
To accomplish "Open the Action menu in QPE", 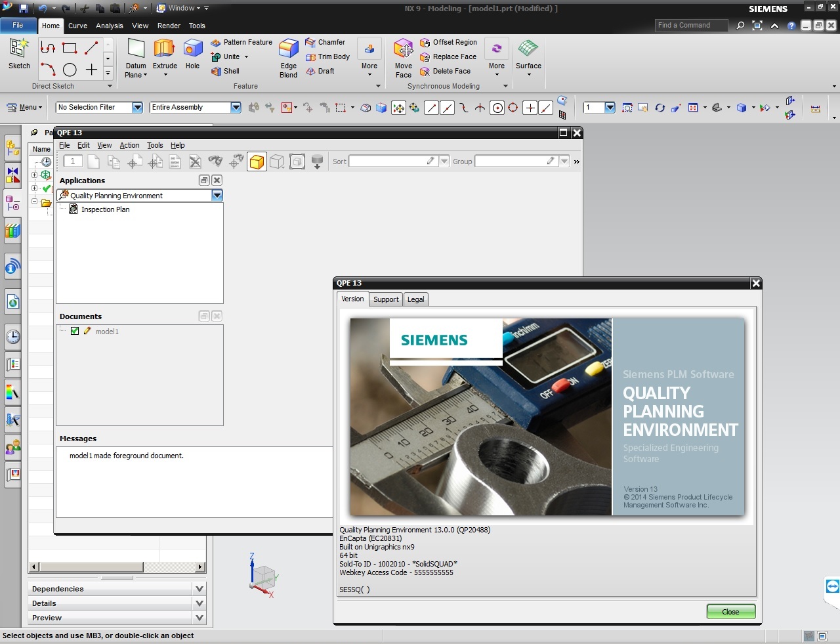I will point(129,145).
